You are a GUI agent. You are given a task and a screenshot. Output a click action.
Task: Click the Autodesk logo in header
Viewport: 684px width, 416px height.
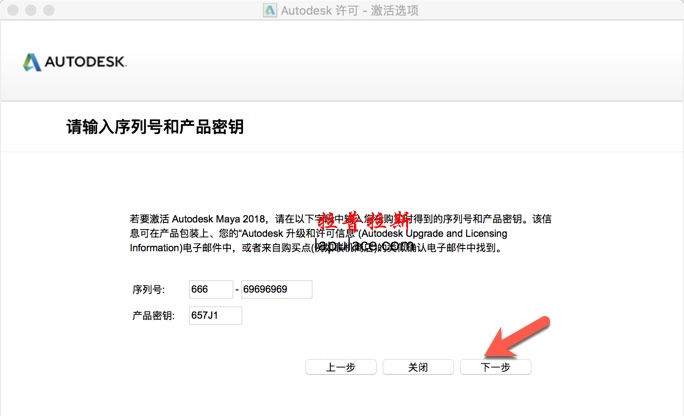tap(75, 62)
